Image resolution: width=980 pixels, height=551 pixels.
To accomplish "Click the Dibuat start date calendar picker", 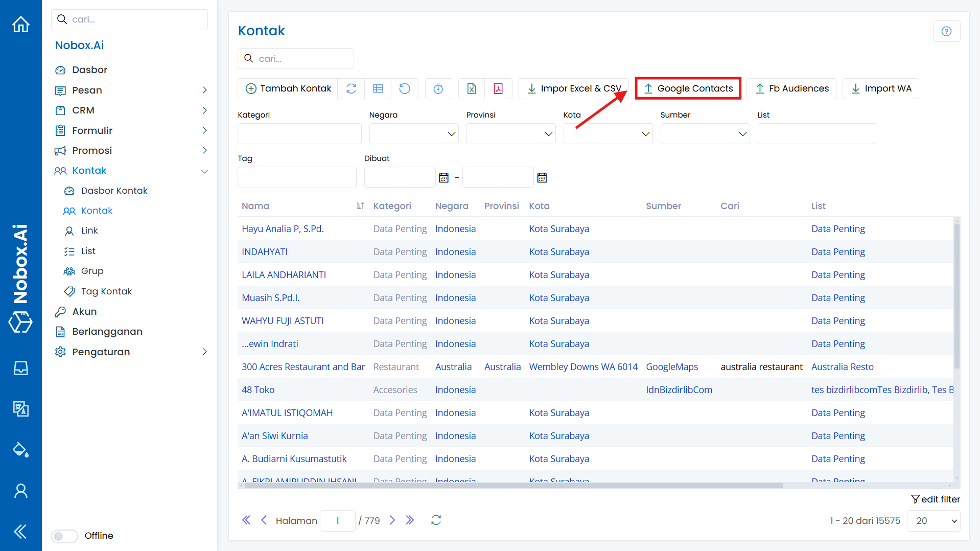I will (444, 177).
